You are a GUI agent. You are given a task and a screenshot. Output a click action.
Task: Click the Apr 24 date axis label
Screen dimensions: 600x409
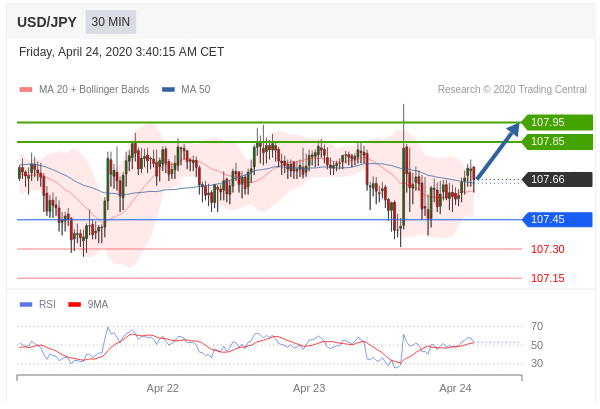pyautogui.click(x=455, y=388)
